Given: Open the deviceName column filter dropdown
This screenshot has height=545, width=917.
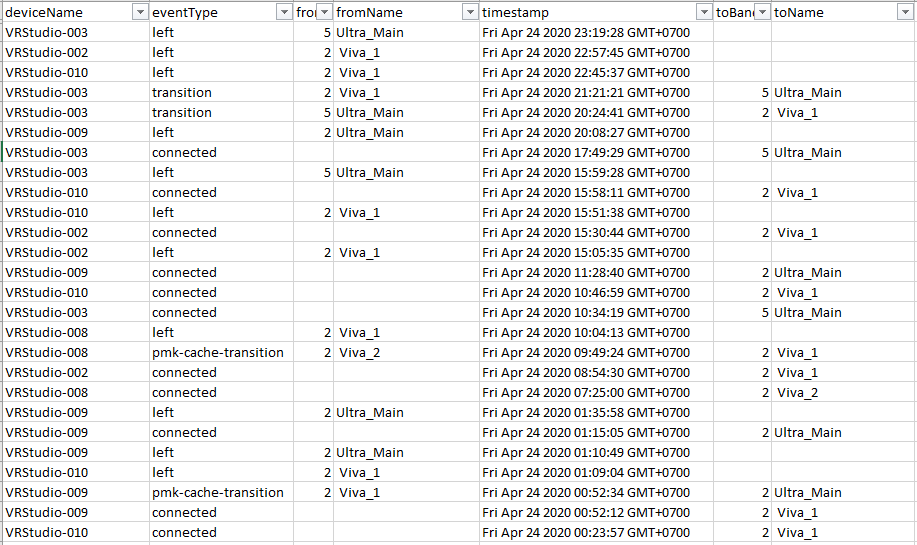Looking at the screenshot, I should coord(140,12).
